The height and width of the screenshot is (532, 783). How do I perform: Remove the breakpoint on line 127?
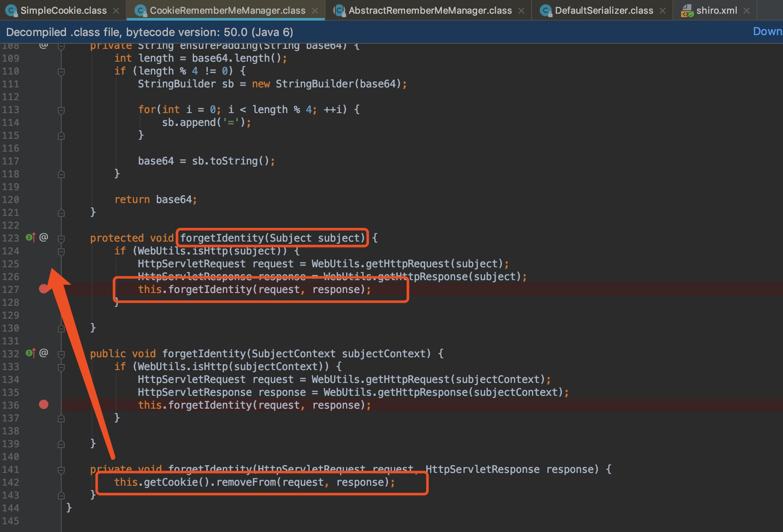(x=44, y=289)
